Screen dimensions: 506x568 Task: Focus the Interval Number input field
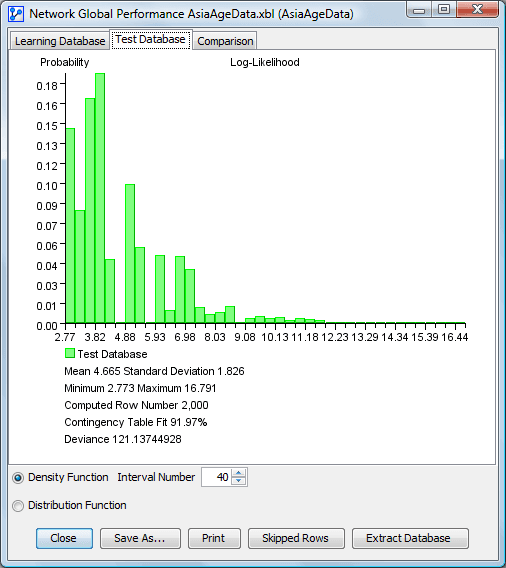[x=217, y=477]
